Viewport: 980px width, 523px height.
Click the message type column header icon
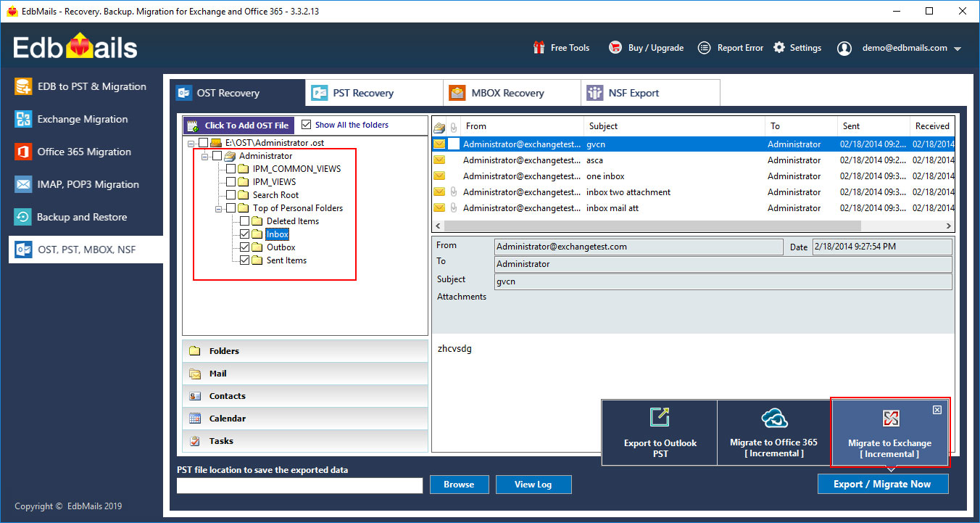point(439,126)
